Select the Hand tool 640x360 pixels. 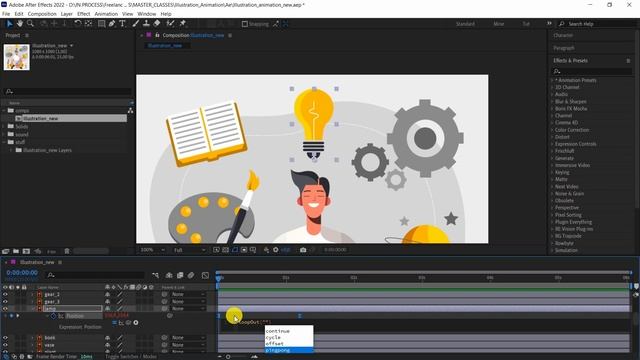pyautogui.click(x=19, y=24)
